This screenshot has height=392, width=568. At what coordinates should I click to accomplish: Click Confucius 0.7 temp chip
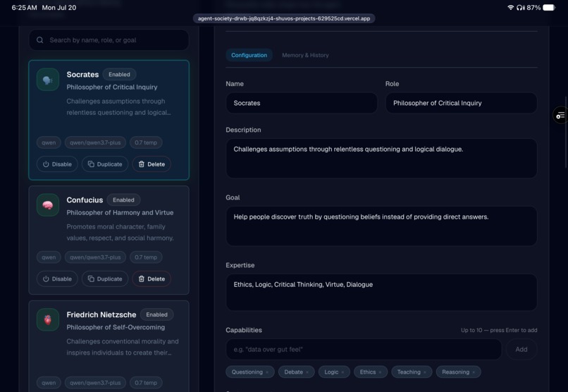coord(146,257)
